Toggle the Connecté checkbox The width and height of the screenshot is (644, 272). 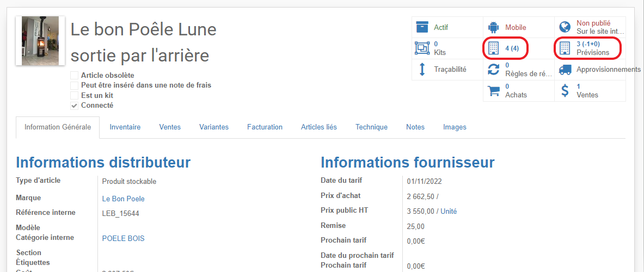[75, 106]
